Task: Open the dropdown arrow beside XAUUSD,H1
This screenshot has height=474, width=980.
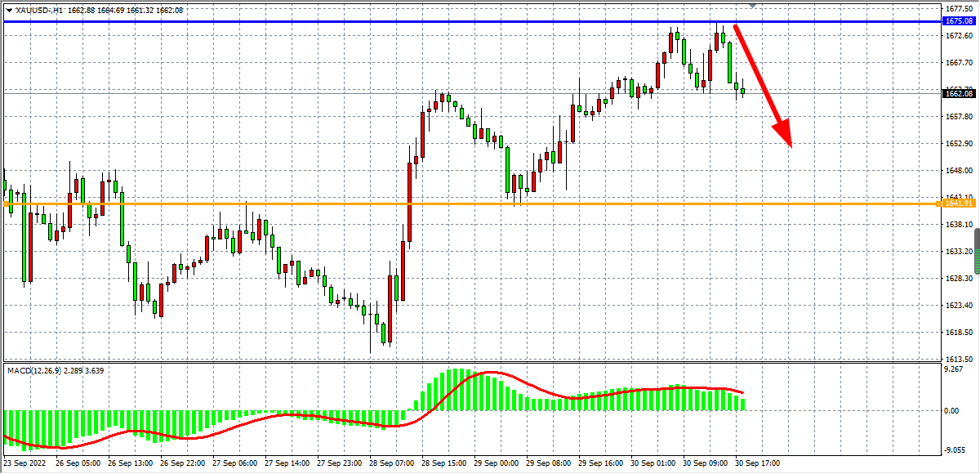Action: coord(8,10)
